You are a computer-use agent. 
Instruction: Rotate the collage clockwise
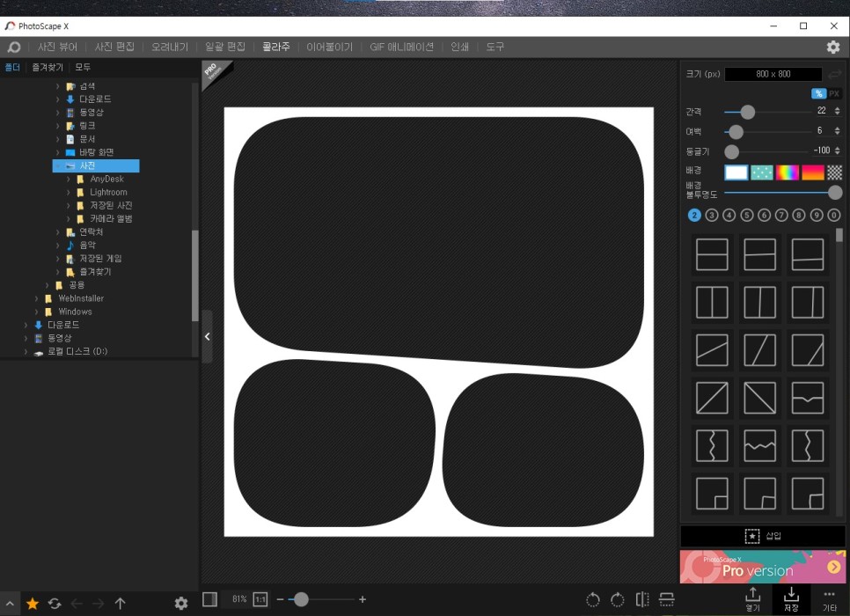tap(618, 600)
